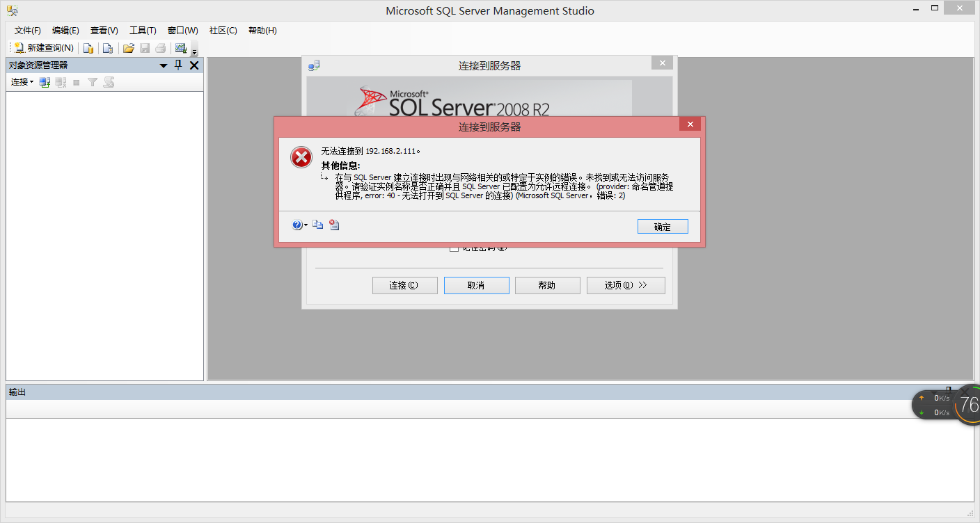The height and width of the screenshot is (523, 980).
Task: Click the SSMS application icon in the title bar
Action: 13,11
